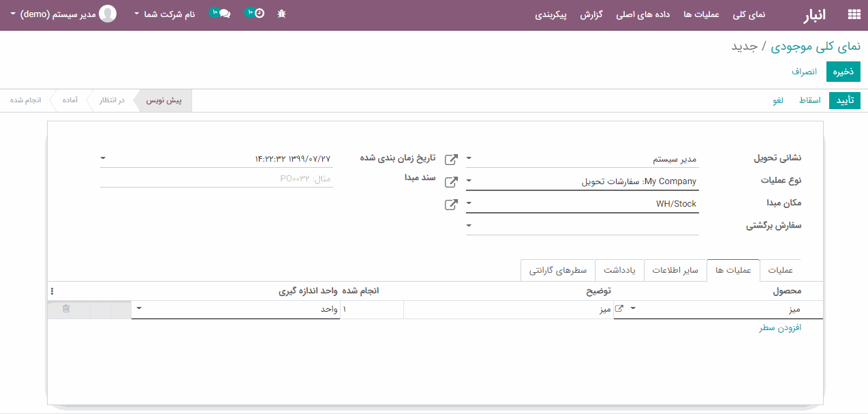Switch to the عملیات ها tab
The width and height of the screenshot is (868, 414).
pos(734,270)
